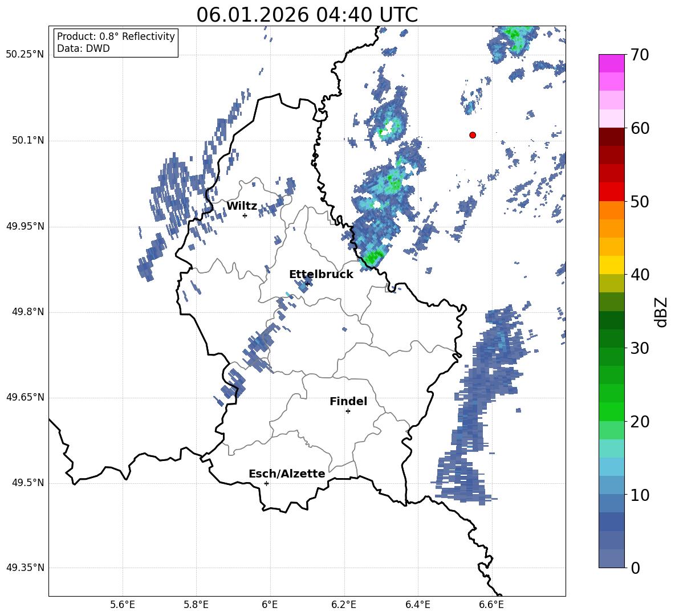Click the red dot marker on the map
The width and height of the screenshot is (675, 616).
pos(473,135)
